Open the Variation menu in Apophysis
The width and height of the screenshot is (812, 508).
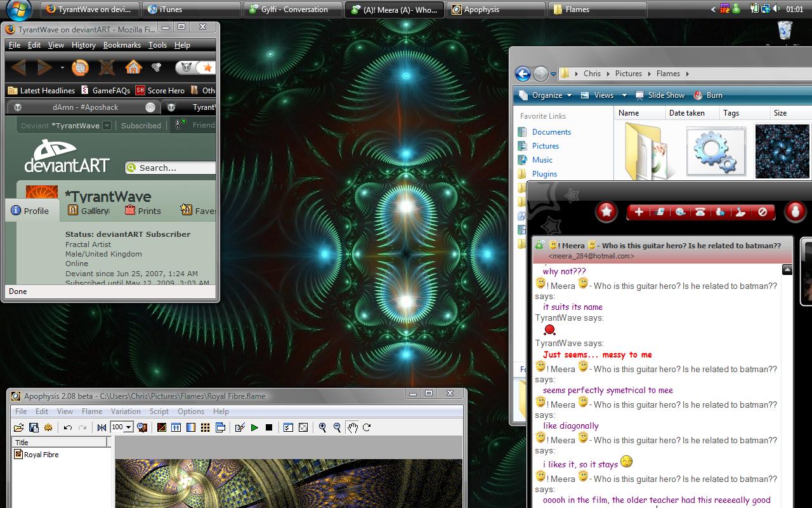tap(126, 411)
